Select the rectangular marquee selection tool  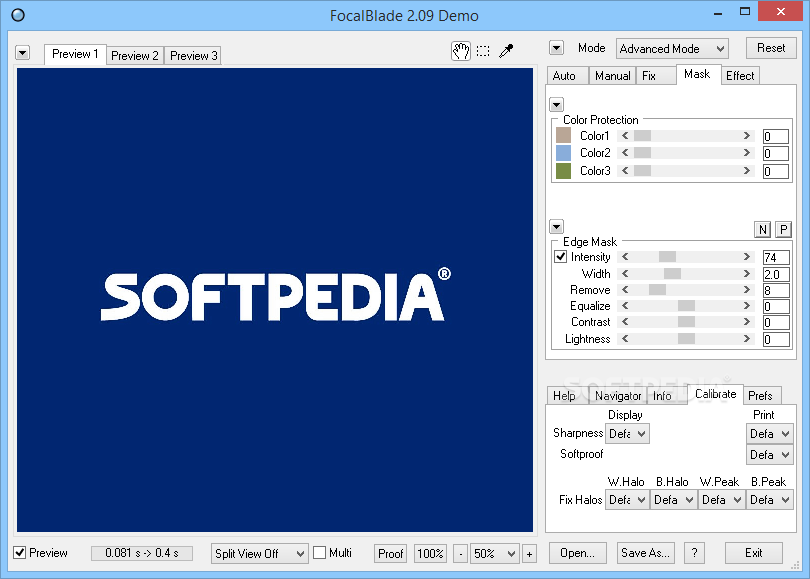[x=483, y=51]
